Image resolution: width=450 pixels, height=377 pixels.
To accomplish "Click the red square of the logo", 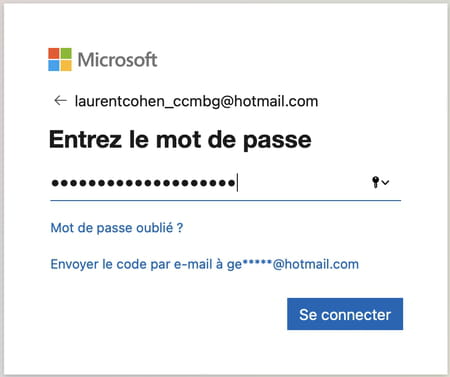I will click(54, 53).
